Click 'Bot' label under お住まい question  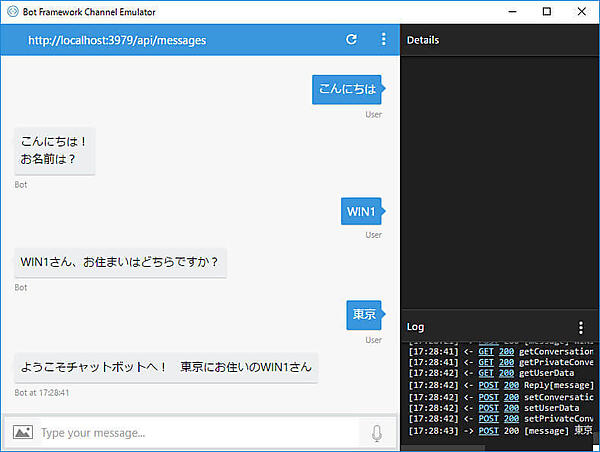(21, 287)
